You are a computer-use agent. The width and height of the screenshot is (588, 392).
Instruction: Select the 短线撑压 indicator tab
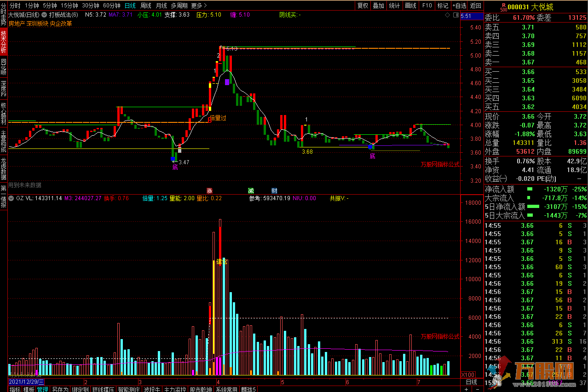[x=104, y=389]
